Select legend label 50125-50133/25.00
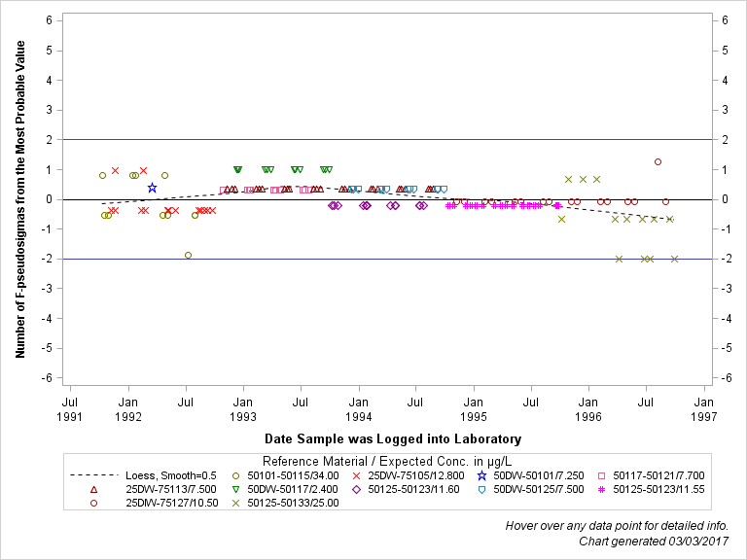The image size is (747, 560). 293,503
